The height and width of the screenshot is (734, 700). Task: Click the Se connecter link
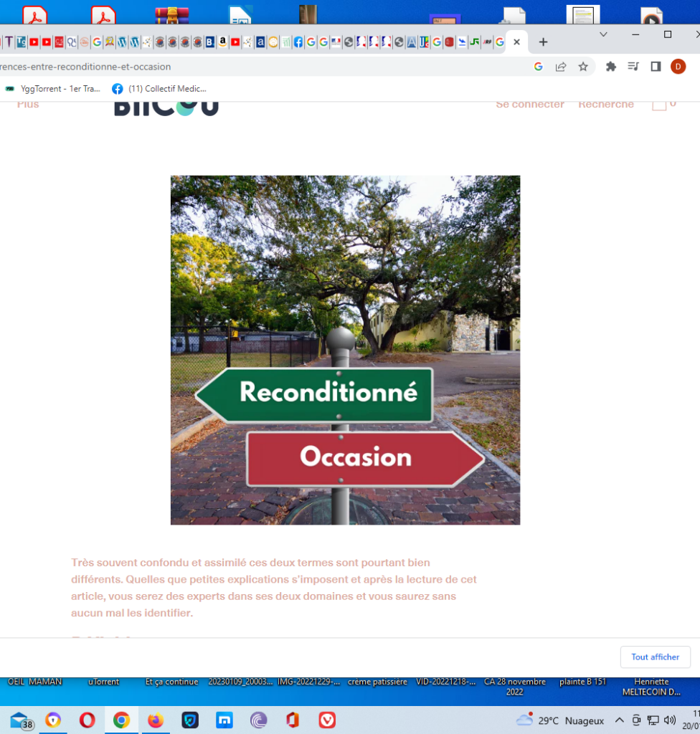[530, 104]
